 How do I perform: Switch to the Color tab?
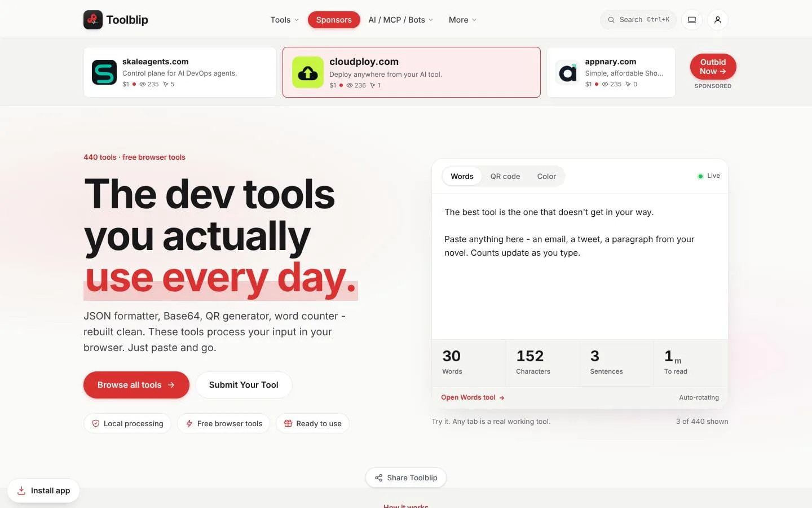point(546,176)
